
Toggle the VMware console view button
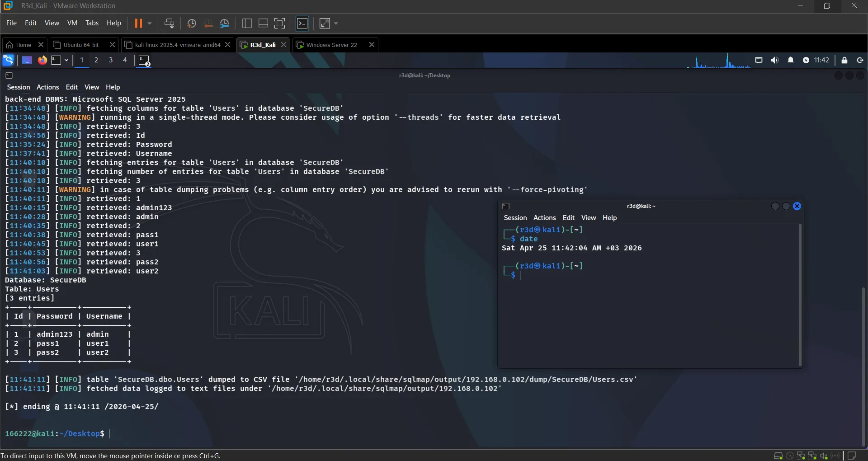302,23
